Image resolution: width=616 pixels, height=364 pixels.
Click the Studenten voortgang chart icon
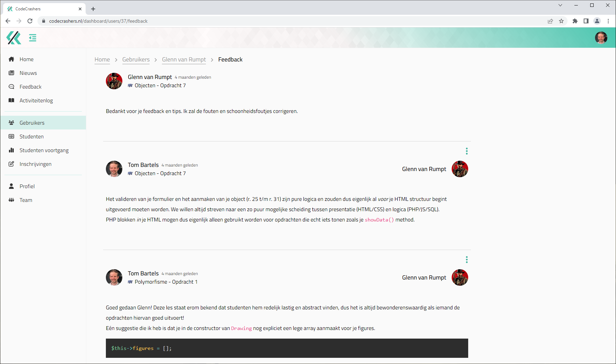[x=11, y=150]
